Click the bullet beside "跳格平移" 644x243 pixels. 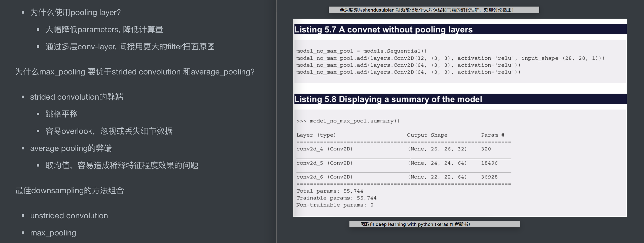point(38,114)
